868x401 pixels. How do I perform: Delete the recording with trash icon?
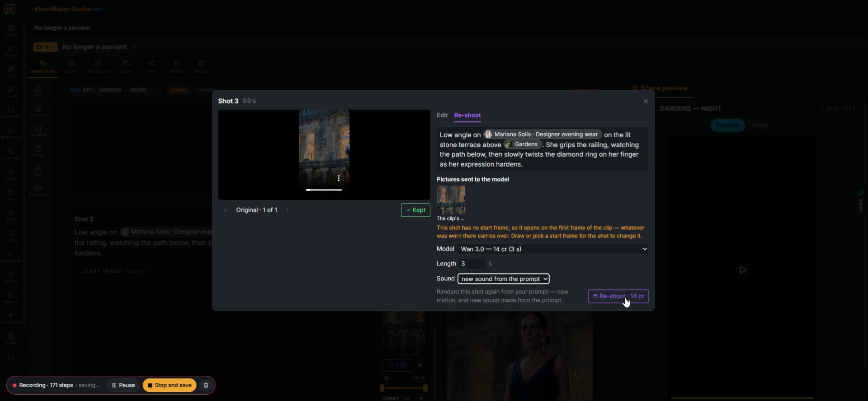click(x=206, y=385)
